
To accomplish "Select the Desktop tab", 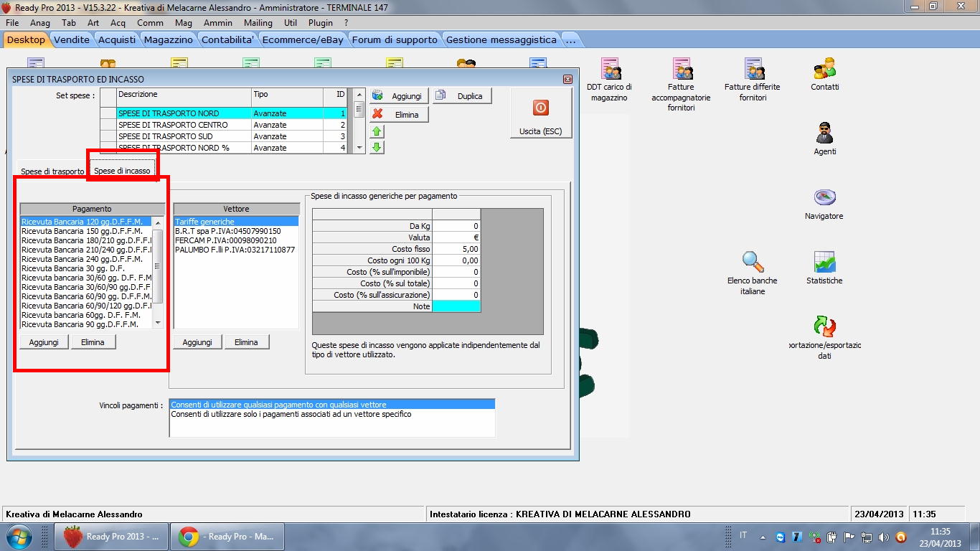I will [x=26, y=40].
